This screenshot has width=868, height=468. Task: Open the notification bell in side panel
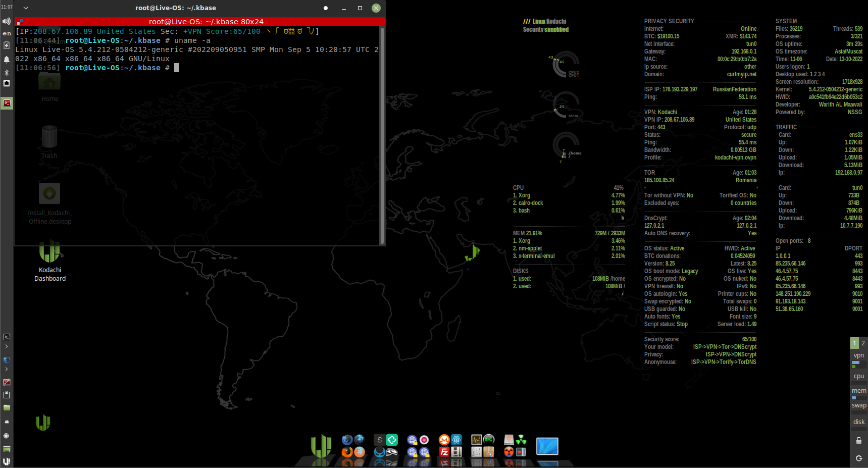[x=7, y=59]
